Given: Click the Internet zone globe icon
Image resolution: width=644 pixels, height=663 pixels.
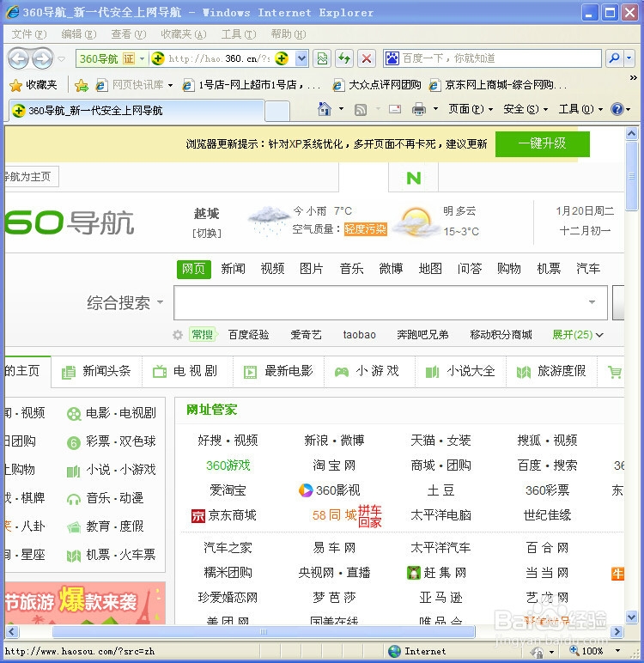Looking at the screenshot, I should coord(394,651).
